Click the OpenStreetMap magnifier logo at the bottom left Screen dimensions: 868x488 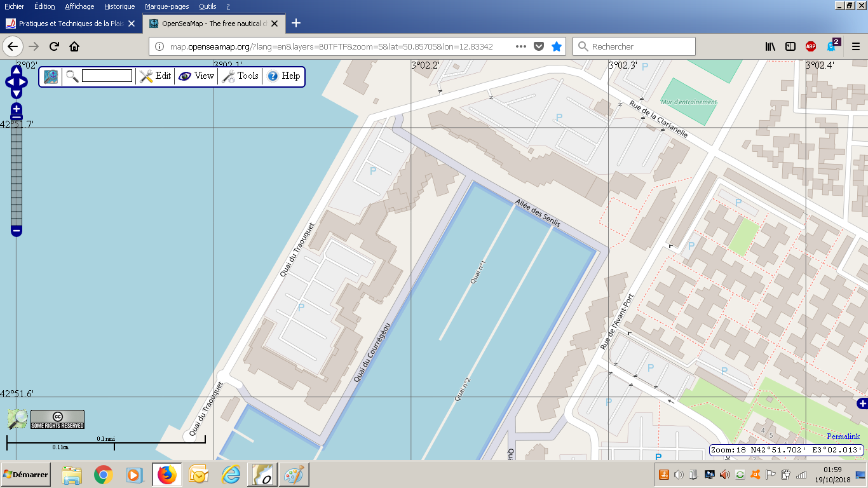pyautogui.click(x=18, y=419)
